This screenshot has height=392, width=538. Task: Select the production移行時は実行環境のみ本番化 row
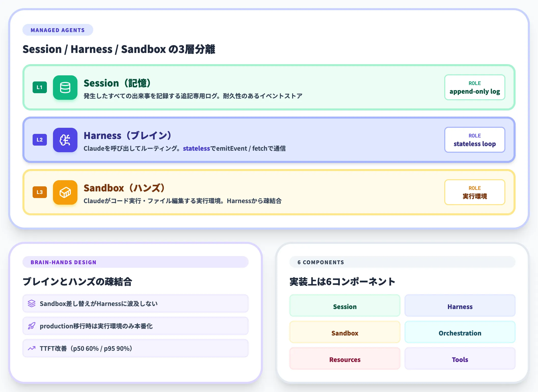point(136,326)
